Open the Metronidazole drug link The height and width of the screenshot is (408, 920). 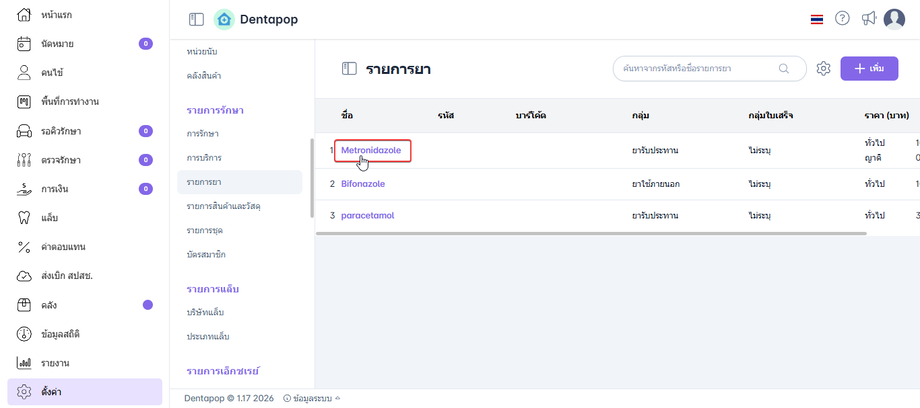(371, 150)
